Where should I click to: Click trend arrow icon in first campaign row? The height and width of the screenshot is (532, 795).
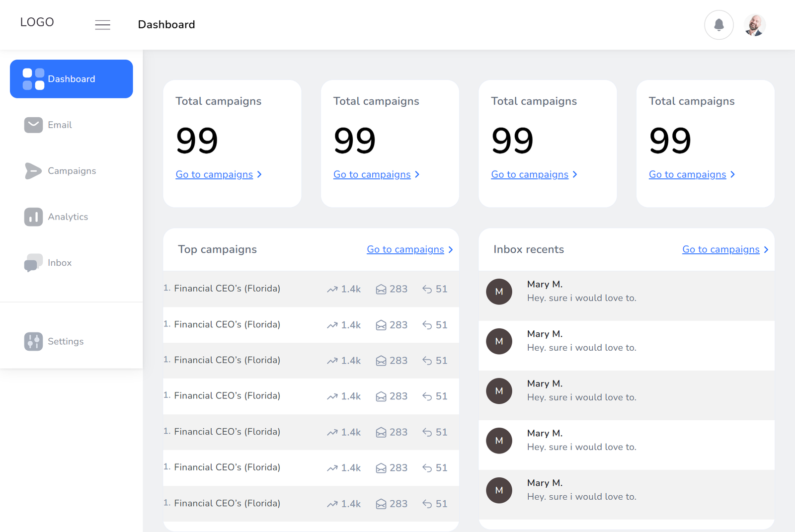tap(332, 289)
